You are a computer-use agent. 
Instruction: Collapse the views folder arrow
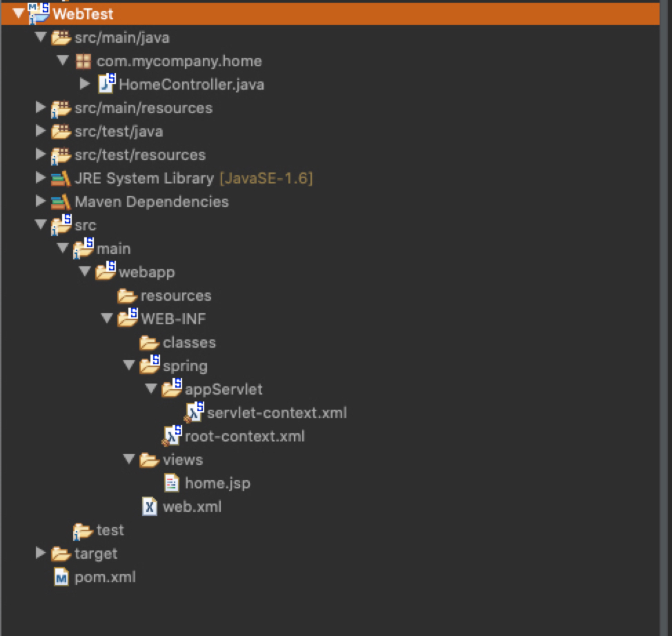(129, 459)
